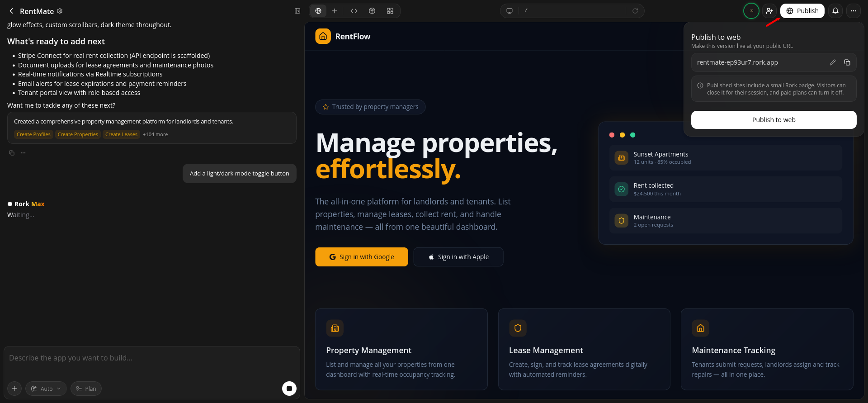Click the Maintenance Tracking house icon
Image resolution: width=868 pixels, height=403 pixels.
700,328
